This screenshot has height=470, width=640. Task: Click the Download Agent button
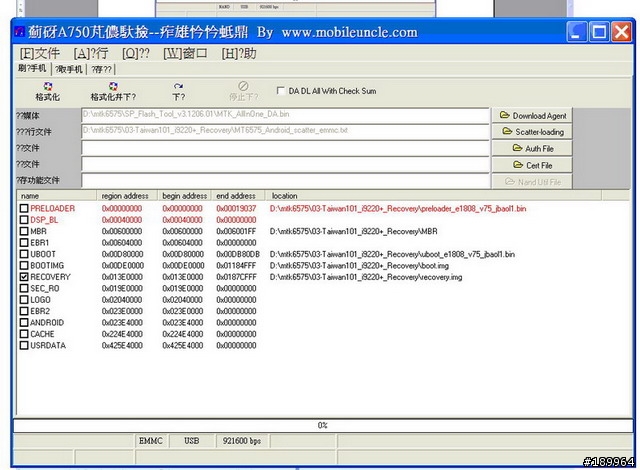point(532,116)
